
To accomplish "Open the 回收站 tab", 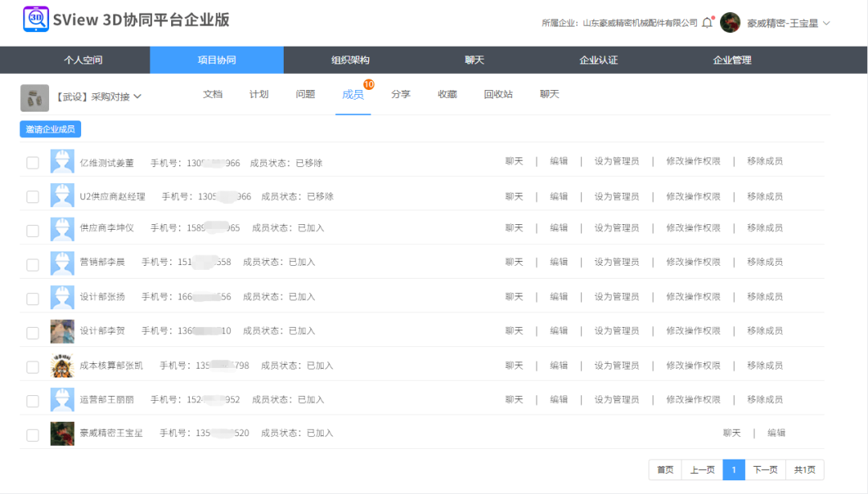I will click(x=497, y=93).
